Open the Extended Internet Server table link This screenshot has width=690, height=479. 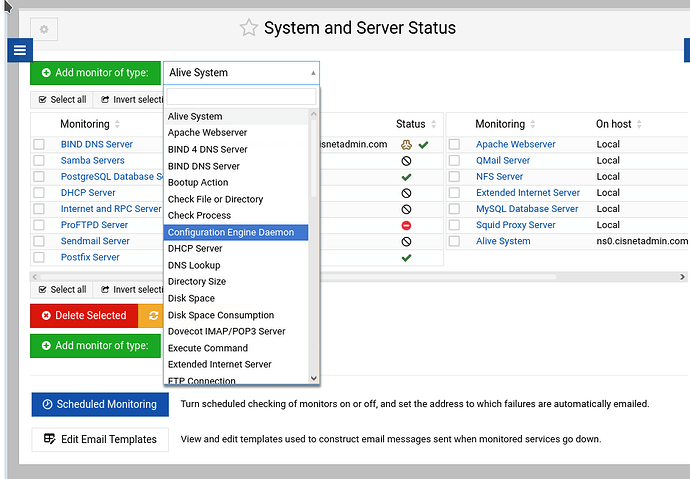pyautogui.click(x=528, y=193)
